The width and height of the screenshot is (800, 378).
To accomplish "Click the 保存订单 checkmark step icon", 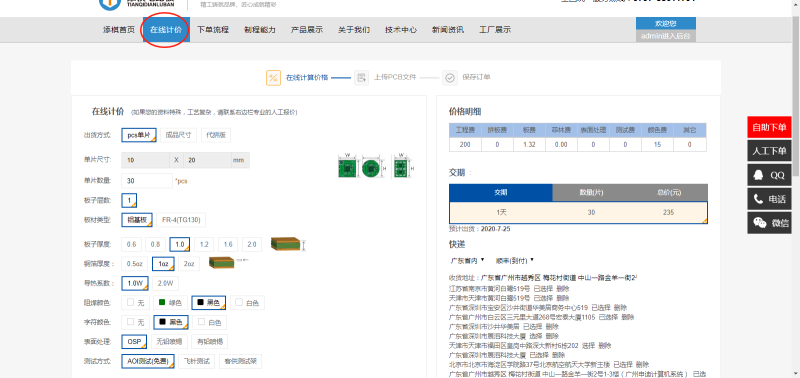I will point(449,78).
